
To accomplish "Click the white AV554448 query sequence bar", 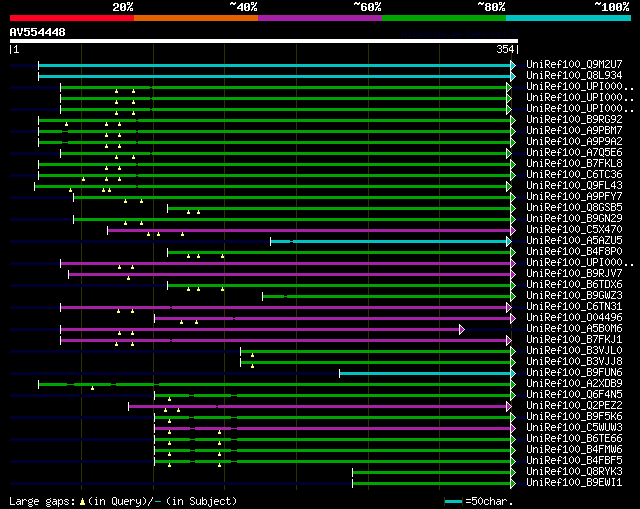I will (x=264, y=41).
